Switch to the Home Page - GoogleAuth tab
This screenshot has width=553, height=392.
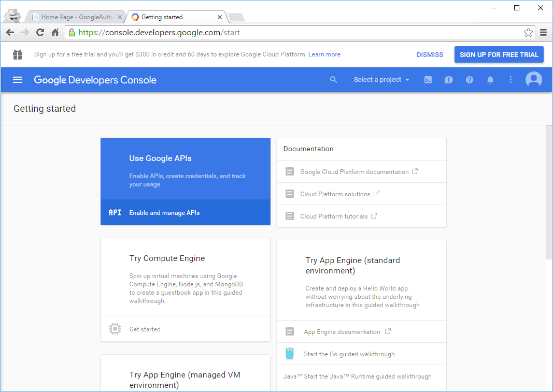click(76, 17)
